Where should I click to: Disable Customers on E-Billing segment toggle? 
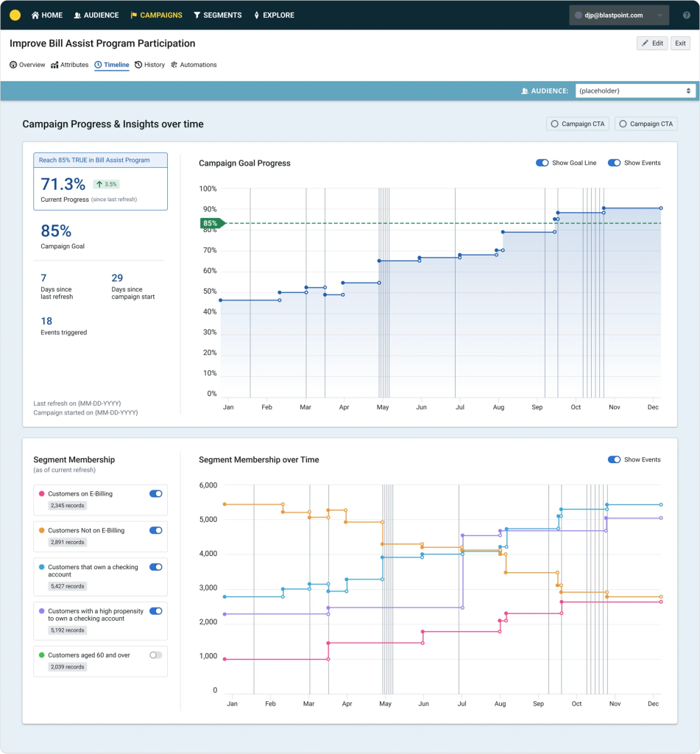(x=155, y=494)
